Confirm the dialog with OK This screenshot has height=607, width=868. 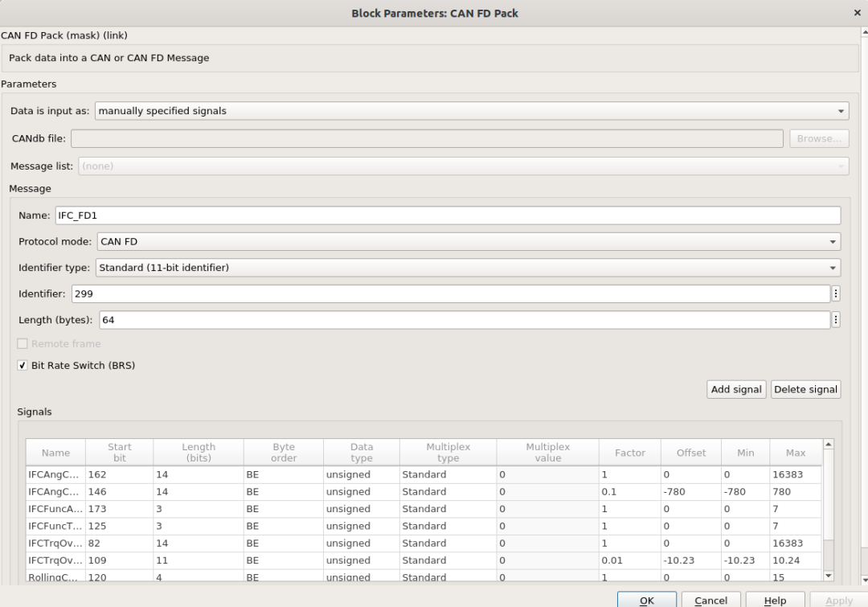point(647,600)
